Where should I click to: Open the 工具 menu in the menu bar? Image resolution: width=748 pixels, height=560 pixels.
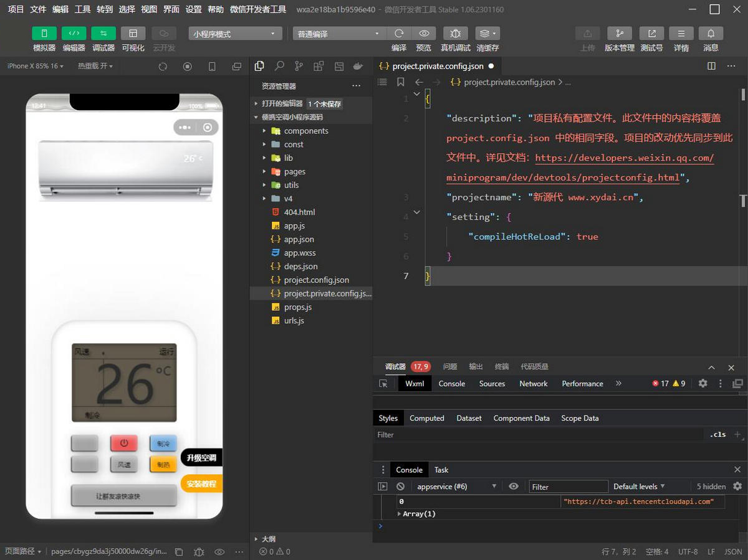tap(82, 9)
